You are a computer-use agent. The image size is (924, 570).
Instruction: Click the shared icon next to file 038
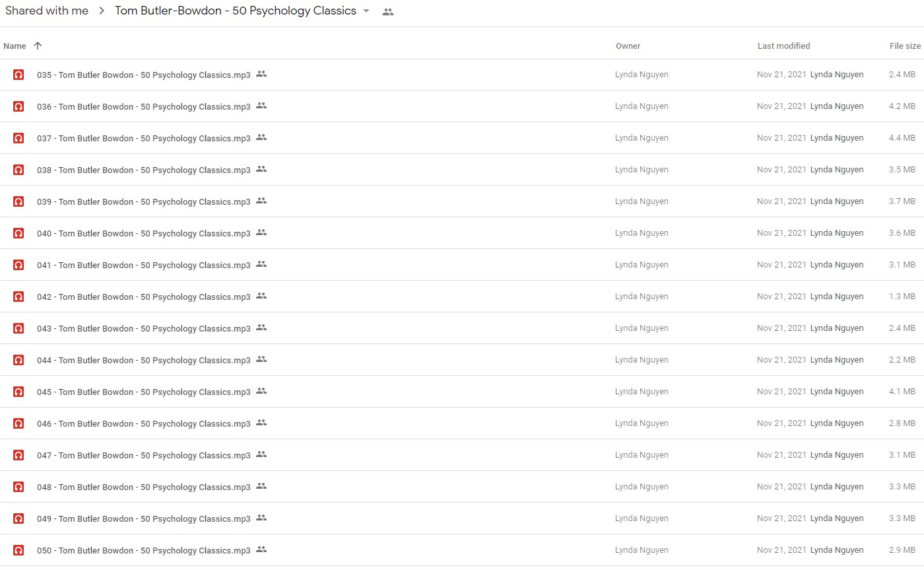click(x=261, y=169)
